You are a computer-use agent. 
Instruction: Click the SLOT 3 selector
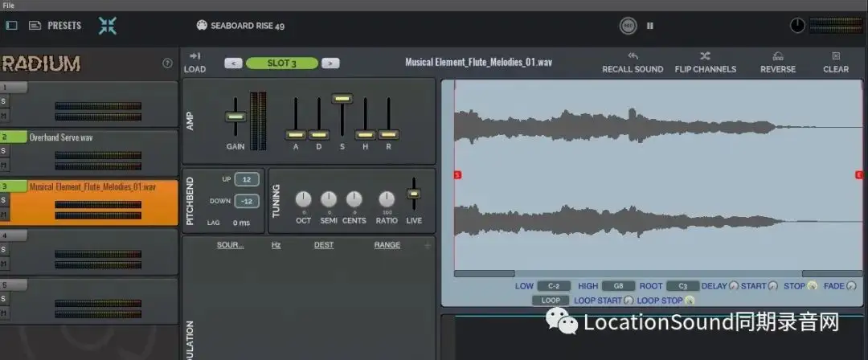[x=282, y=63]
